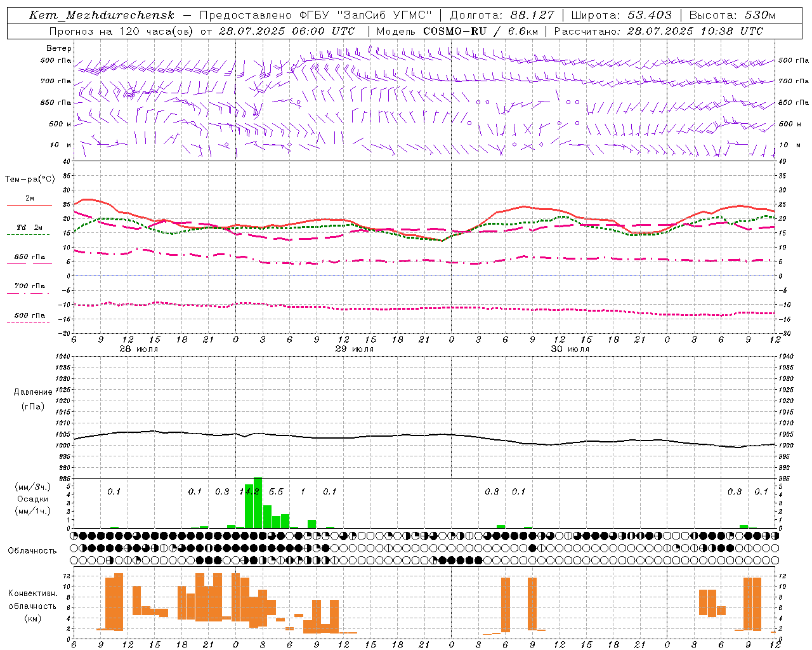812x650 pixels.
Task: Click the Давление pressure panel label
Action: tap(32, 392)
